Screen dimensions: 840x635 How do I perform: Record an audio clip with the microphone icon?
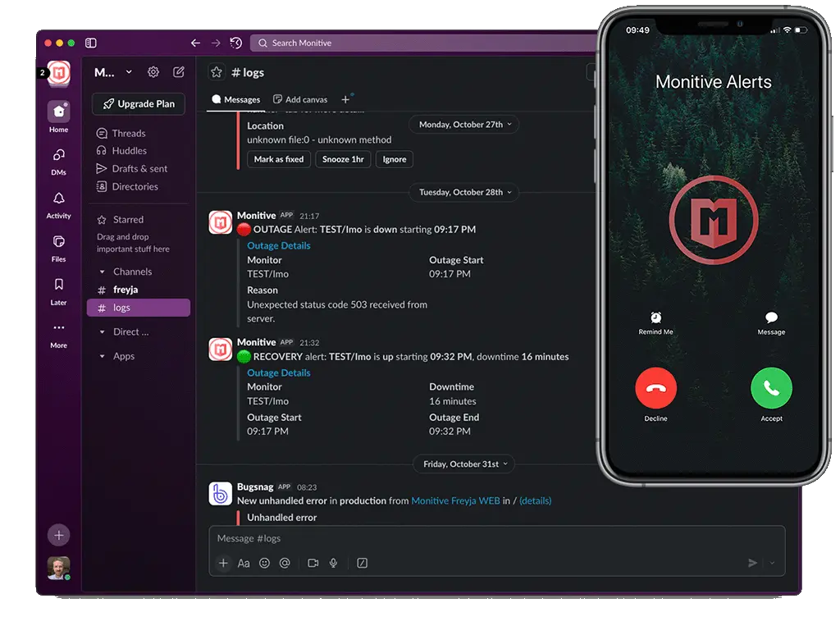pos(333,563)
